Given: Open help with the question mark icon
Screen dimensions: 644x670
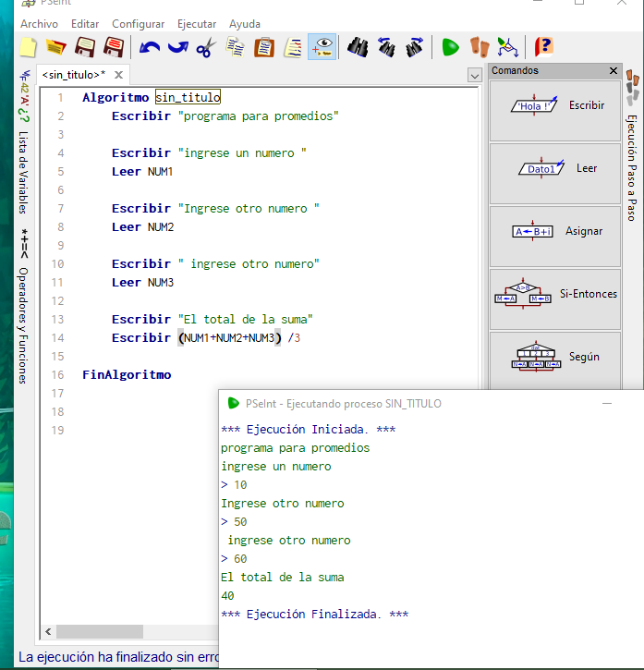Looking at the screenshot, I should tap(544, 46).
